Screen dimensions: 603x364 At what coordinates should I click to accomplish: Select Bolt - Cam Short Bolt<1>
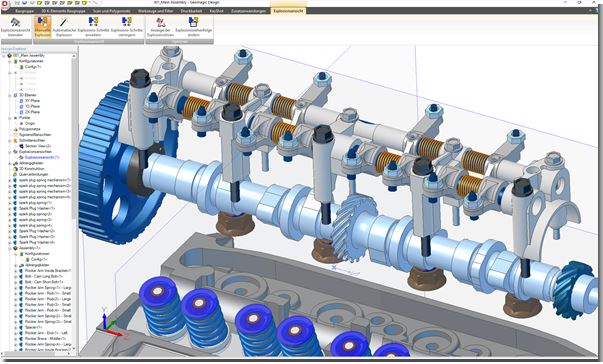[x=44, y=282]
